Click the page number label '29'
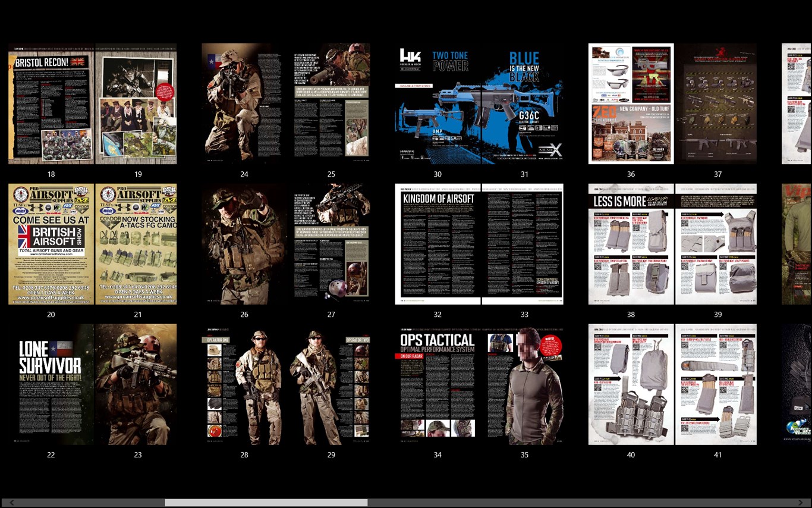 [x=331, y=455]
